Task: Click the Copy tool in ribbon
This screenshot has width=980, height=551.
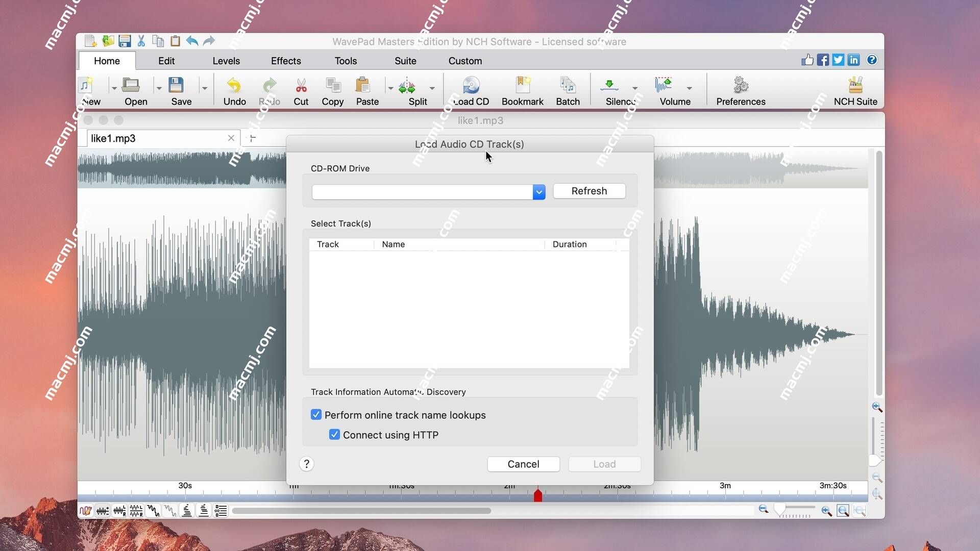Action: coord(333,91)
